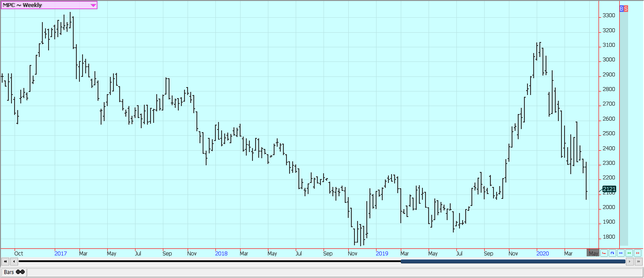
Task: Click the dark blue horizontal scrollbar thumb
Action: click(513, 262)
